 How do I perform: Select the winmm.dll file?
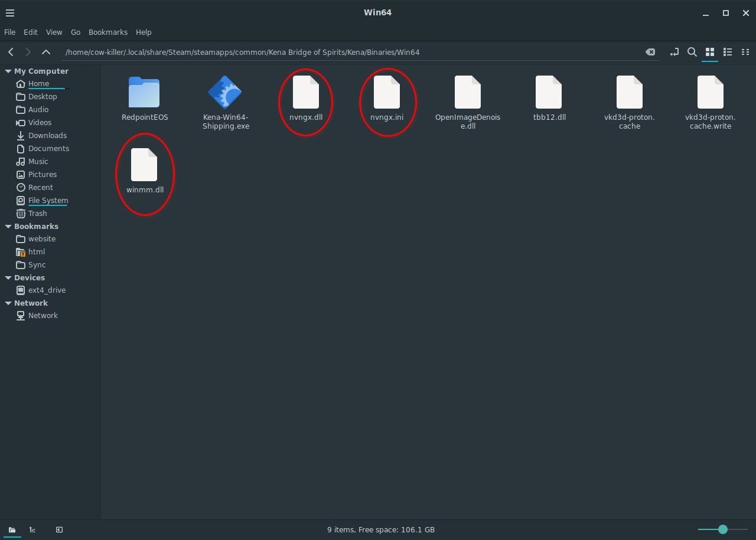pos(145,171)
